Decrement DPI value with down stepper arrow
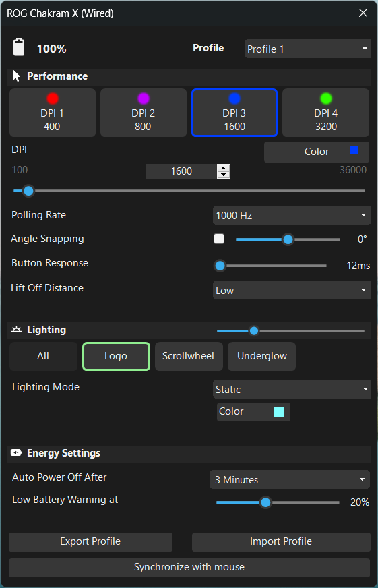378x588 pixels. click(x=224, y=175)
